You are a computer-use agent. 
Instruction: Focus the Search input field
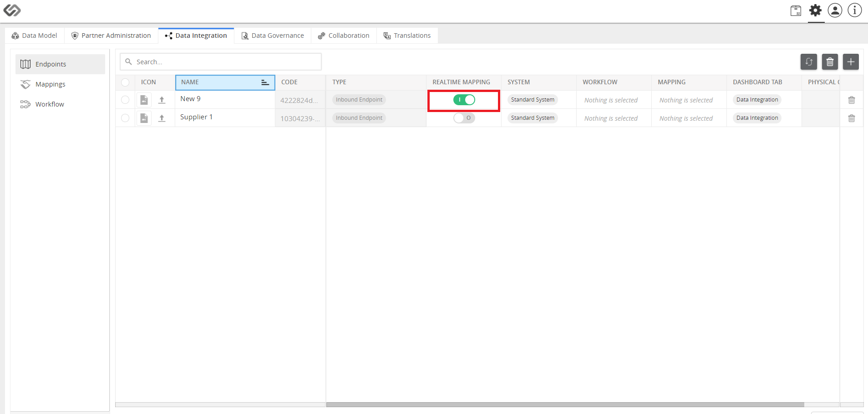point(221,61)
